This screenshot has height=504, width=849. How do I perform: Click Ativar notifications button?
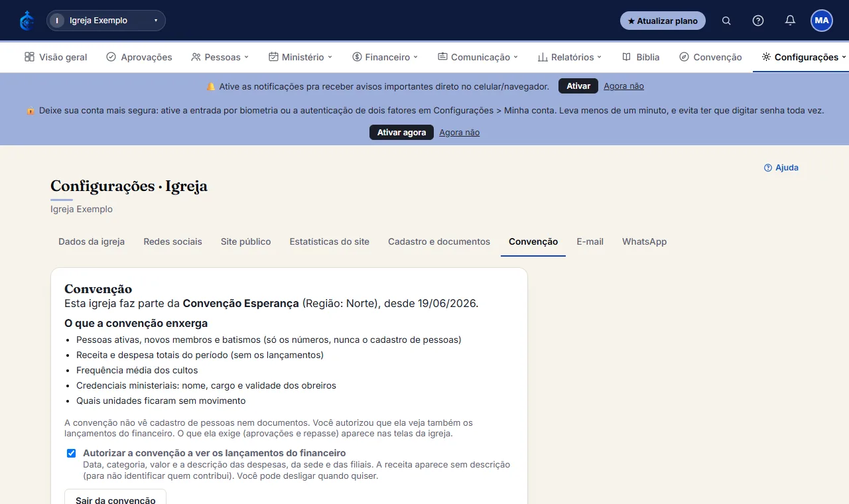(578, 86)
